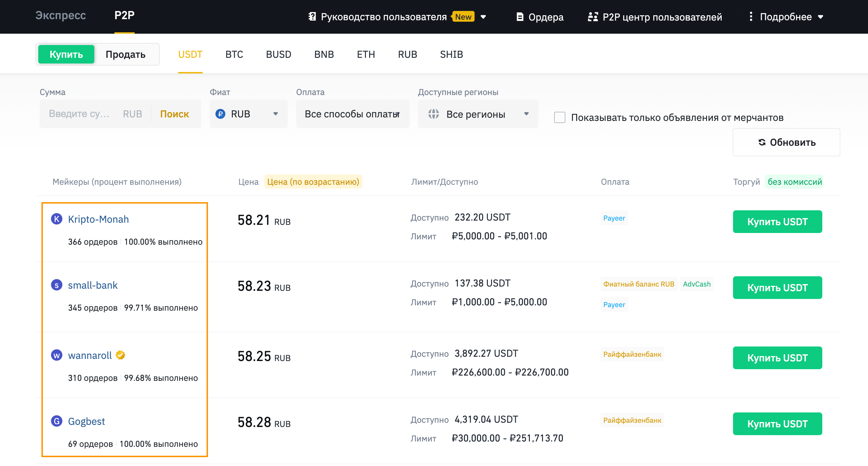Click the price ascending sort tag
The height and width of the screenshot is (466, 868).
(313, 182)
